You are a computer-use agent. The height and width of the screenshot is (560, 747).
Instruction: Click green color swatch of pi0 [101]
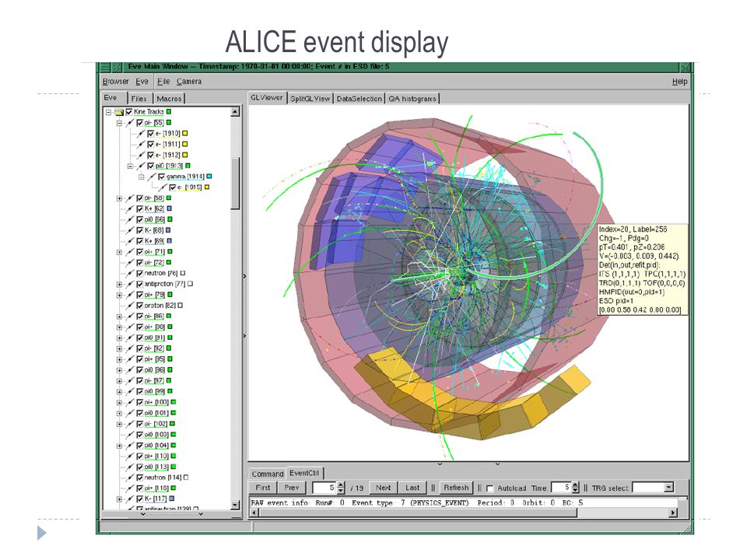pos(174,413)
